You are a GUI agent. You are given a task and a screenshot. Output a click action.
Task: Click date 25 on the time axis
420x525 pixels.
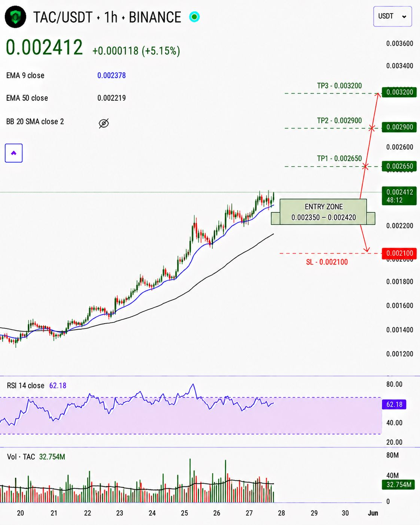[185, 513]
